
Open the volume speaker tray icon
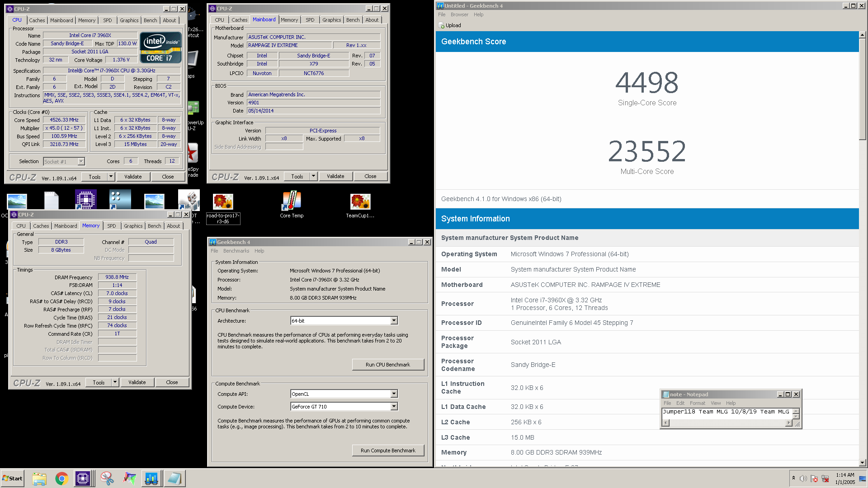[803, 479]
